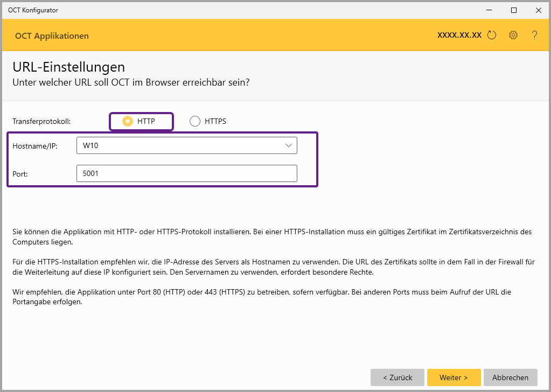551x392 pixels.
Task: Cancel setup with the Abbrechen button
Action: pos(510,377)
